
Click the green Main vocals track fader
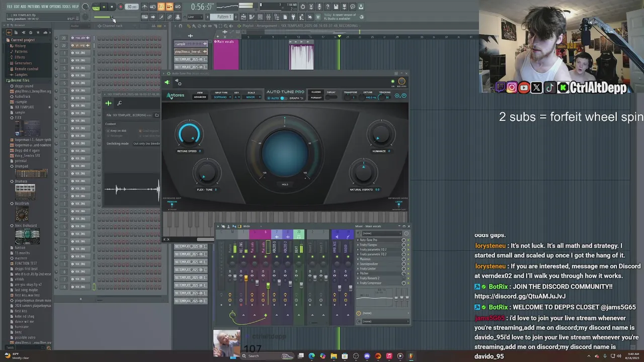(268, 286)
